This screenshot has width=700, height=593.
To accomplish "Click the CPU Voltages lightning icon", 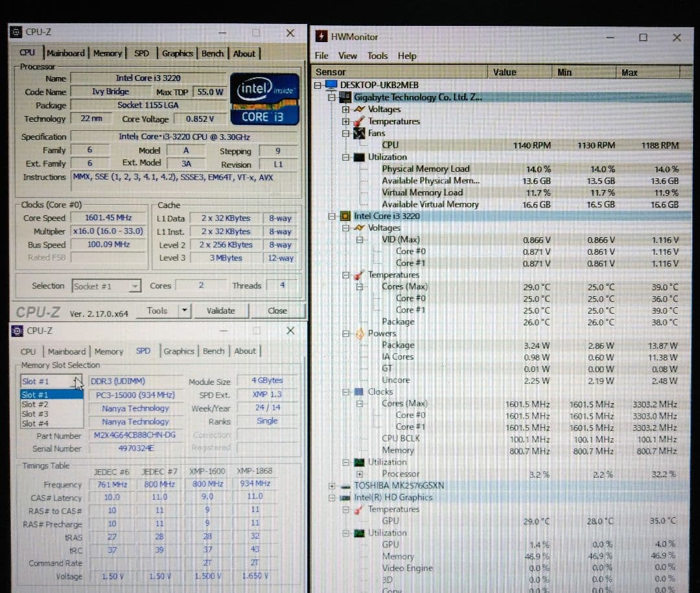I will point(359,227).
